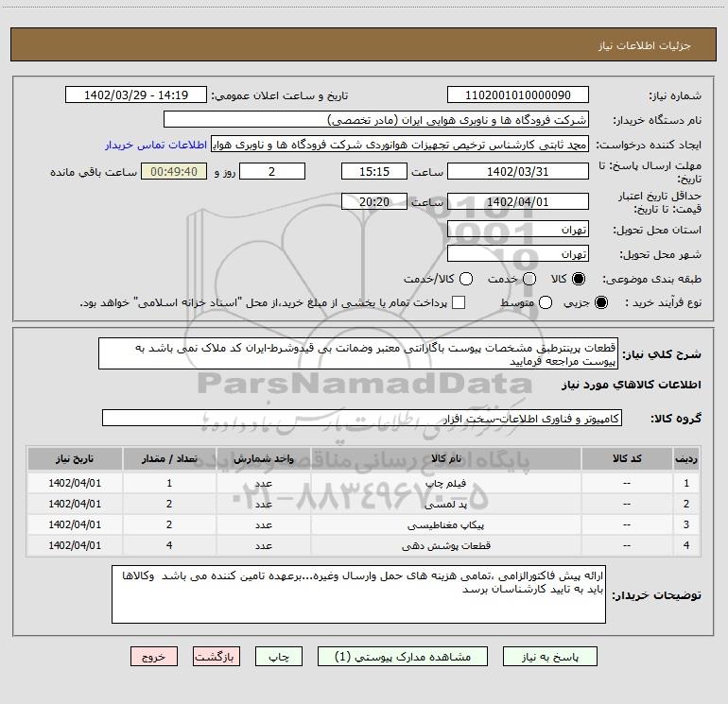
Task: Click the buyer notes text area
Action: (358, 594)
